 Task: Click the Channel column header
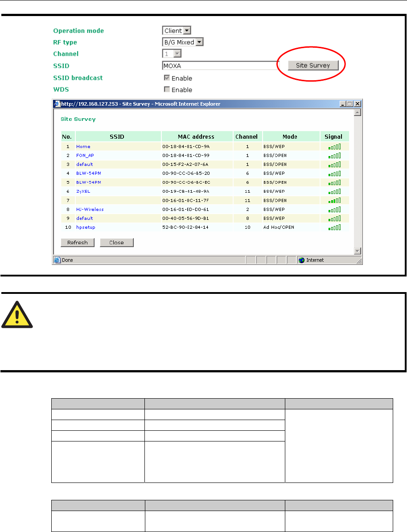[247, 136]
